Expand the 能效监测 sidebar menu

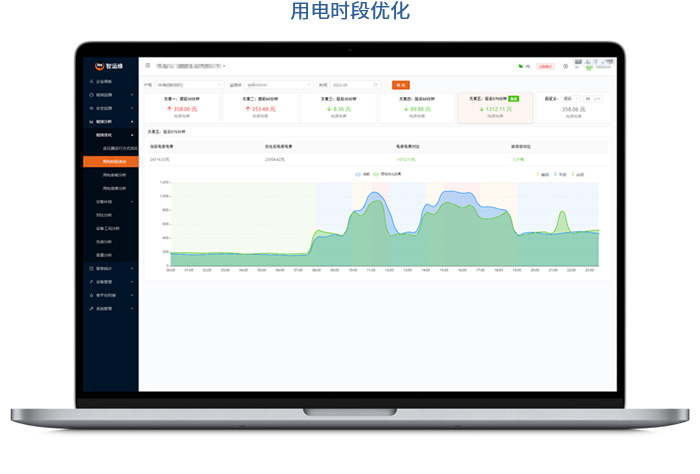point(111,95)
